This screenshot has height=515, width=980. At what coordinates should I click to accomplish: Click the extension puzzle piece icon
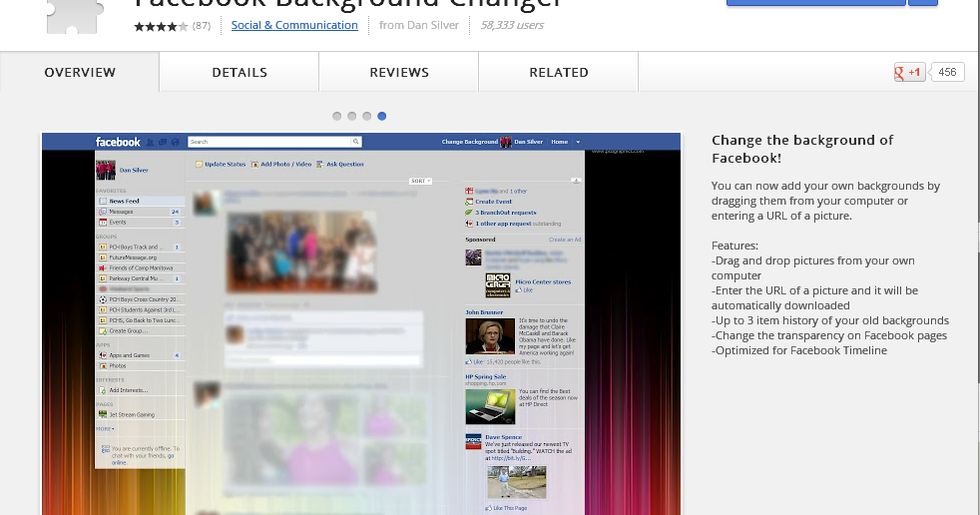73,16
